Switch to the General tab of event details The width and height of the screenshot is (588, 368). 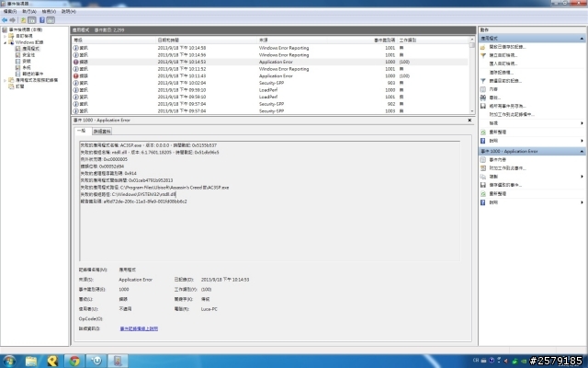pos(82,131)
